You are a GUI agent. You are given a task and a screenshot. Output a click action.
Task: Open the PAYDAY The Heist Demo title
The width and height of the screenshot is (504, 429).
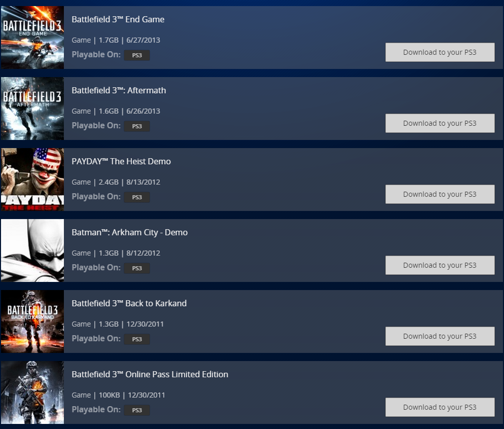pos(121,161)
